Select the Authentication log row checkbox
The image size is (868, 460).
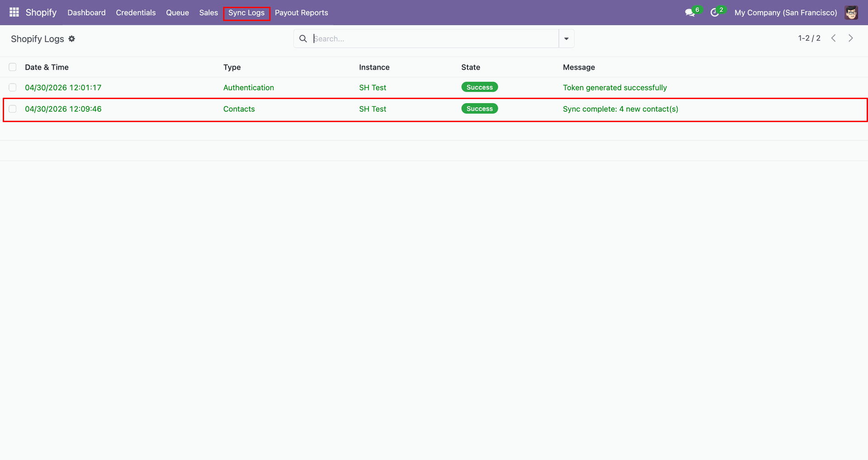pos(13,87)
